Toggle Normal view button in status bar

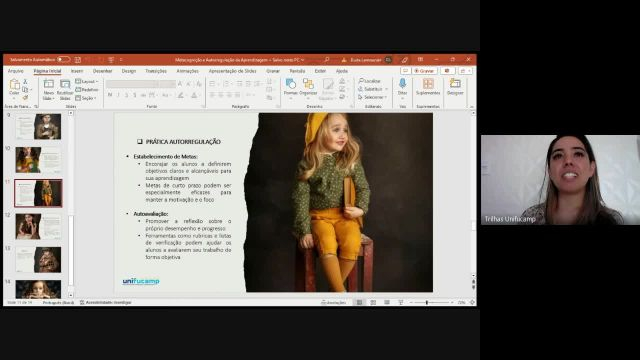pyautogui.click(x=359, y=302)
